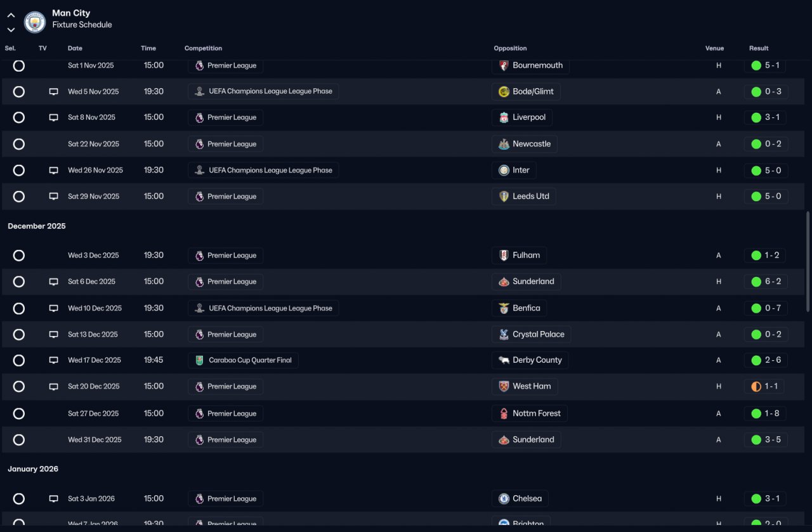Select the 1 Nov Bournemouth fixture radio button
This screenshot has width=812, height=532.
19,65
